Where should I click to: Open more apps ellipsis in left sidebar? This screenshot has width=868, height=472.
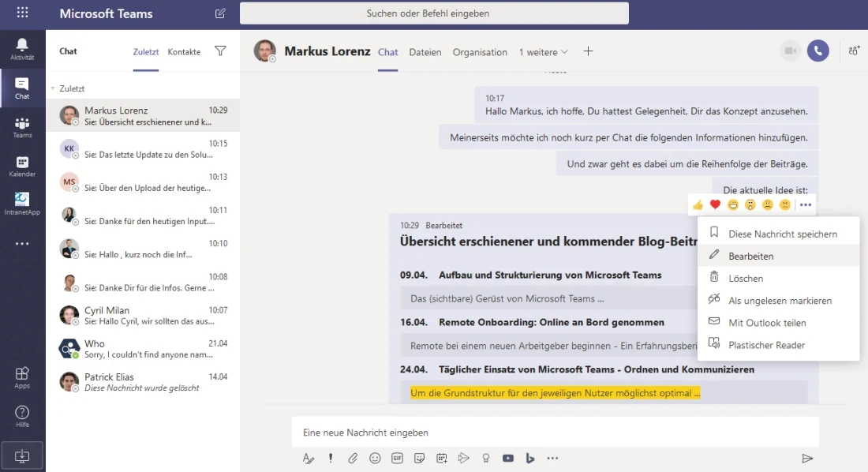[x=22, y=243]
